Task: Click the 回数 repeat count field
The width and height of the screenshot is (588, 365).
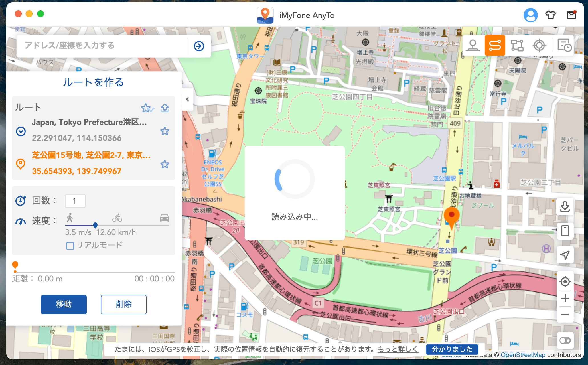Action: (75, 201)
